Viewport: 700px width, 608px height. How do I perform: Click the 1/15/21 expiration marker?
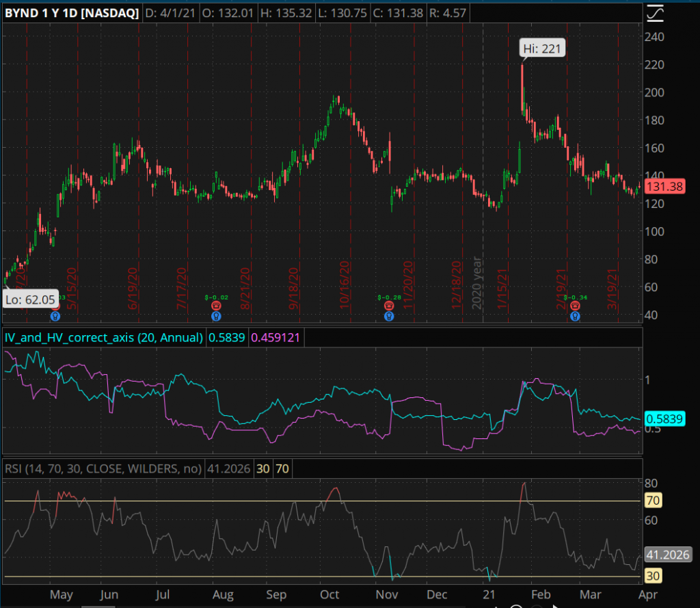(502, 289)
